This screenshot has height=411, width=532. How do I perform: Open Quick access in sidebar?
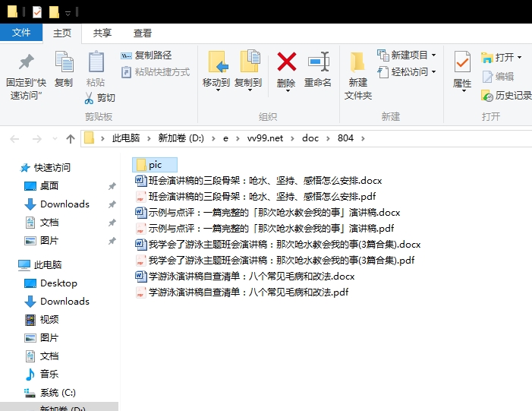(46, 167)
